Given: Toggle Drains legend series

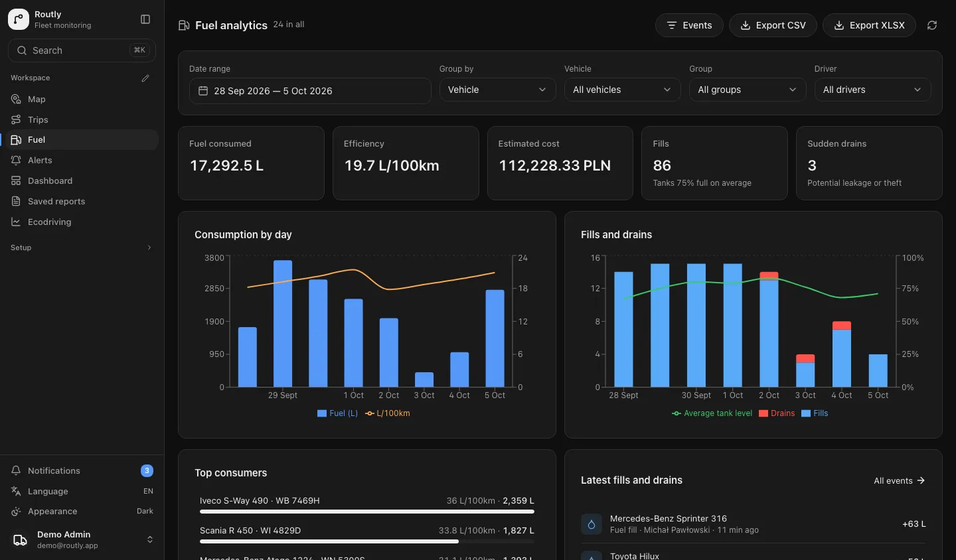Looking at the screenshot, I should (x=777, y=413).
